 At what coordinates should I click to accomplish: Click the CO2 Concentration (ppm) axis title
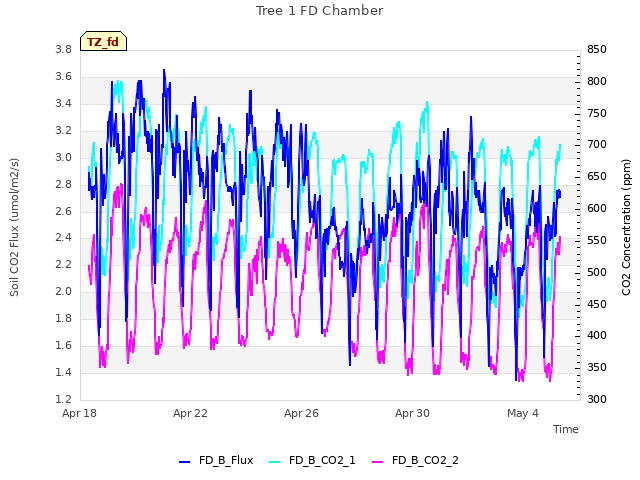[x=626, y=227]
